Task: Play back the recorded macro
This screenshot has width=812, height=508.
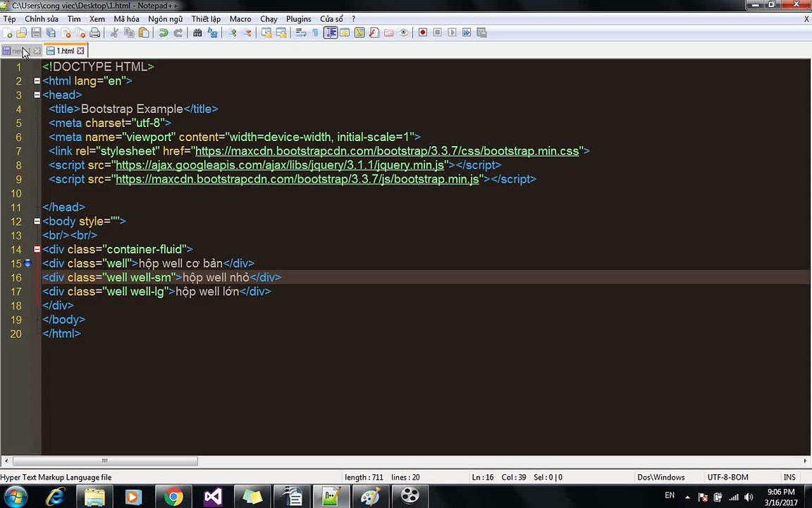Action: pos(452,32)
